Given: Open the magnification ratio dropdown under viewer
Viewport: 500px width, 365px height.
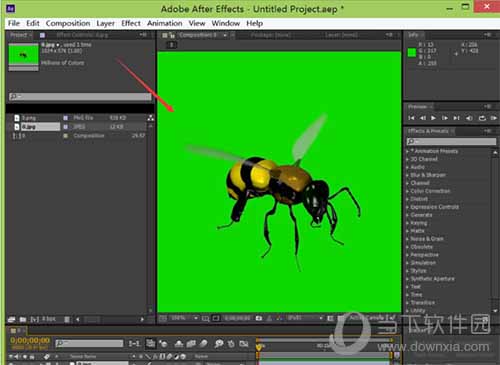Looking at the screenshot, I should [184, 318].
